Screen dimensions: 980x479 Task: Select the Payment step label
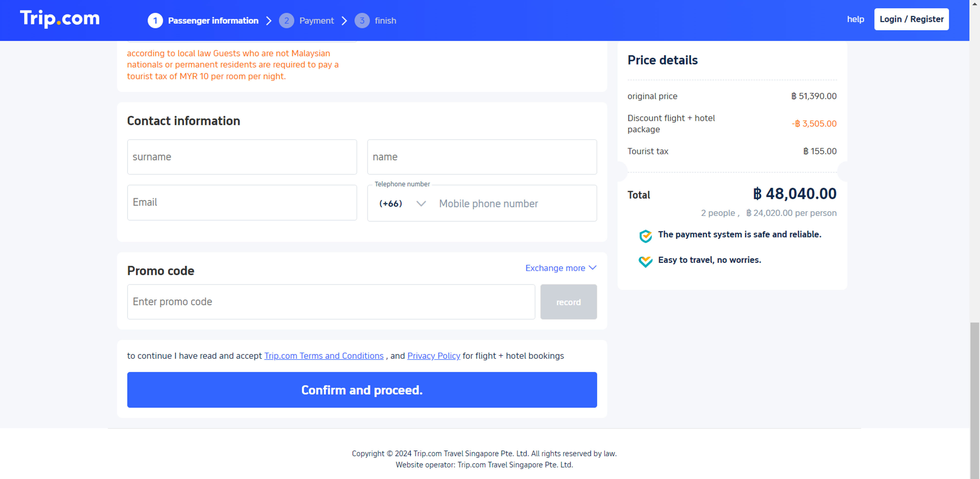tap(317, 21)
